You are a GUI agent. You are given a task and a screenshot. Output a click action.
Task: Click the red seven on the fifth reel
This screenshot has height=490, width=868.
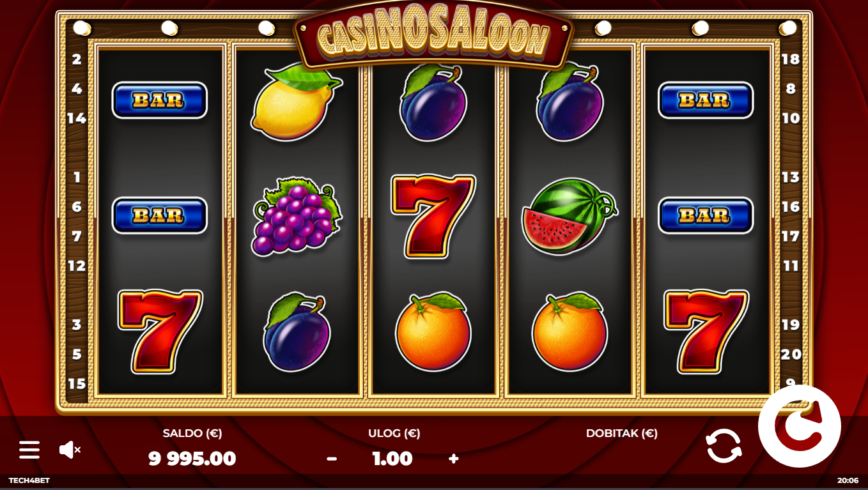(x=706, y=332)
